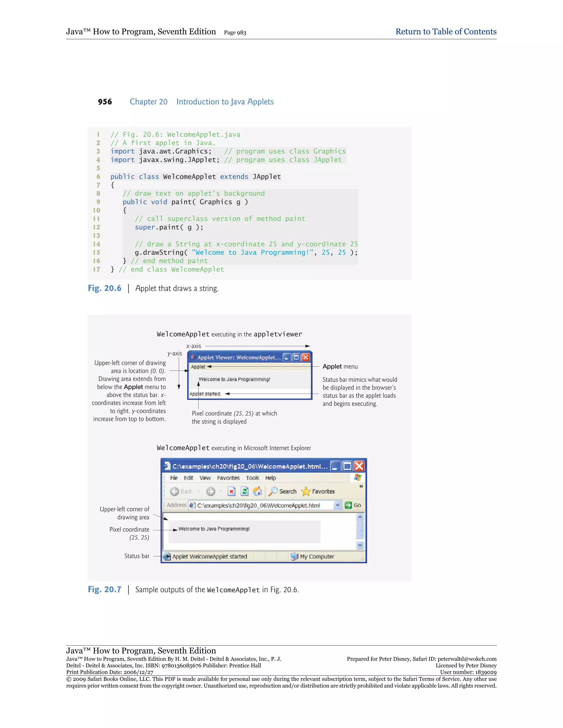This screenshot has width=563, height=728.
Task: Click the Explorer scrollbar down arrow
Action: tap(360, 545)
